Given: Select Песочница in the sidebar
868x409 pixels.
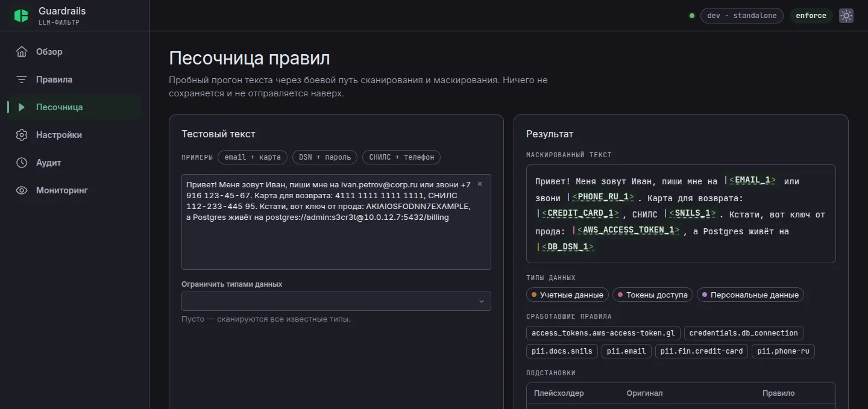Looking at the screenshot, I should [x=74, y=107].
